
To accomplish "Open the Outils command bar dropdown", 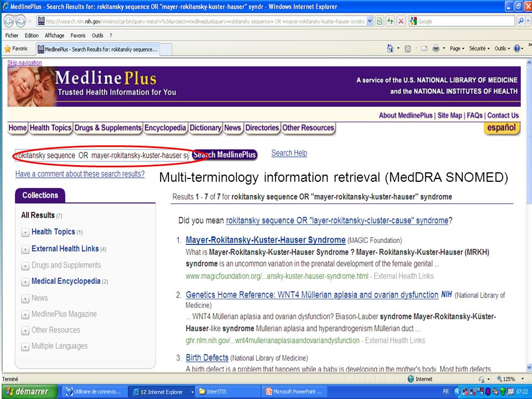I will click(x=502, y=49).
